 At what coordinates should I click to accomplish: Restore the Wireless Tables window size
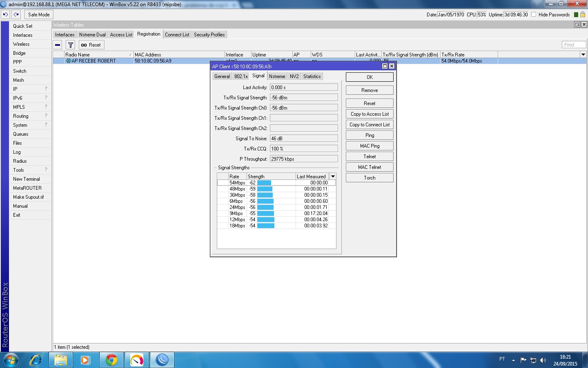pos(577,25)
